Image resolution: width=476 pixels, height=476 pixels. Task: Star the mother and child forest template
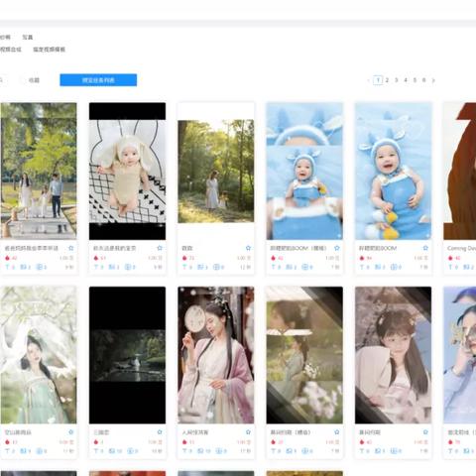[x=248, y=248]
